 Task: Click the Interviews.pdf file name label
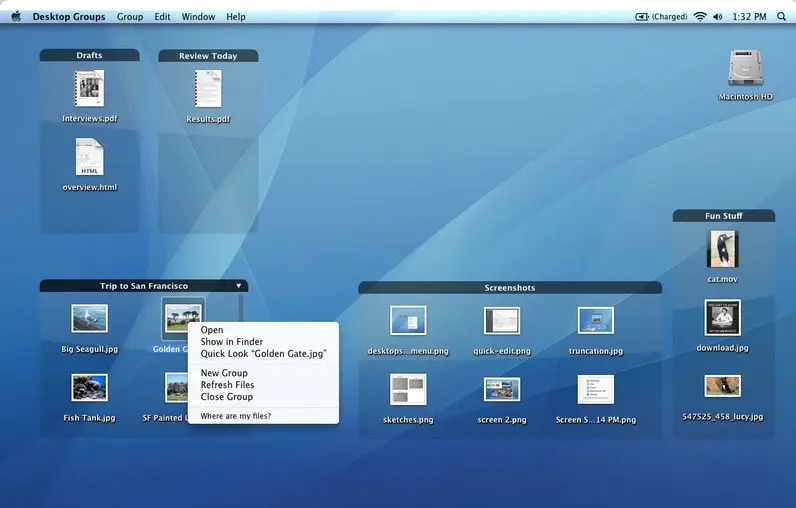89,119
